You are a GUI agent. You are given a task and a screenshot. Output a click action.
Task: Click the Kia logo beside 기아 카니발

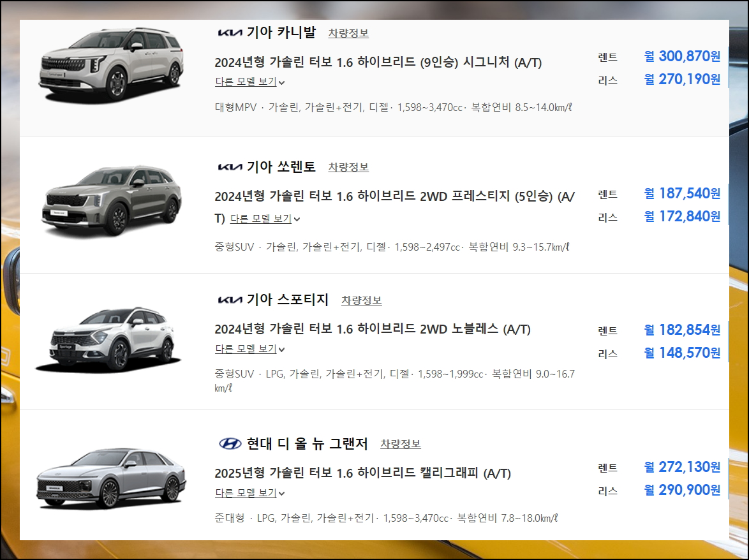point(230,33)
